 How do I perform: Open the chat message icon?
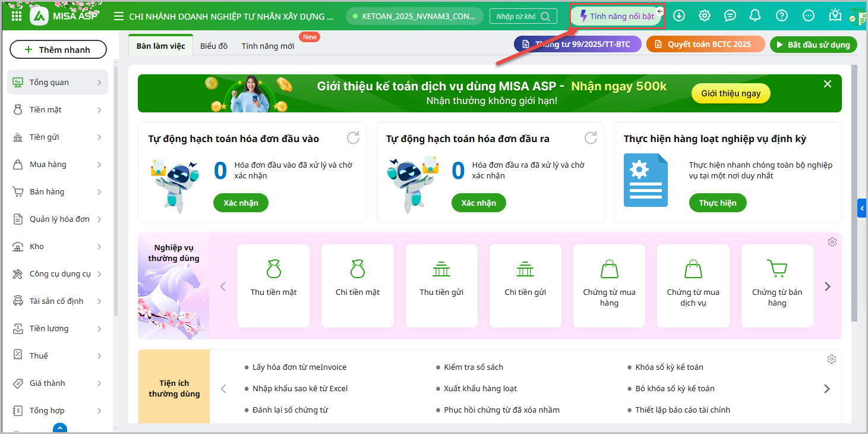(x=730, y=16)
